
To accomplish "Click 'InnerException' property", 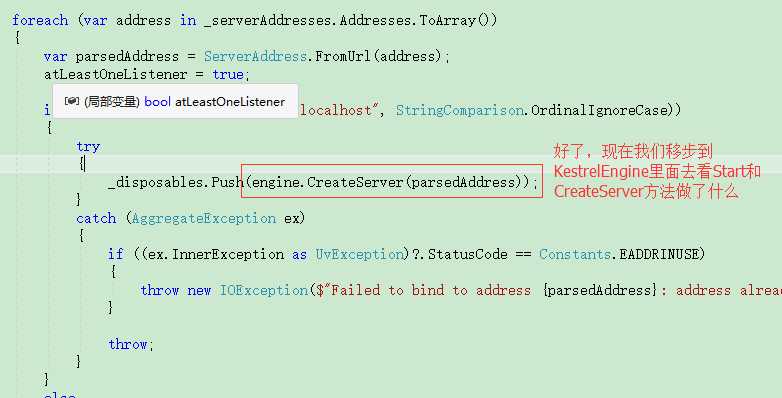I will tap(228, 254).
